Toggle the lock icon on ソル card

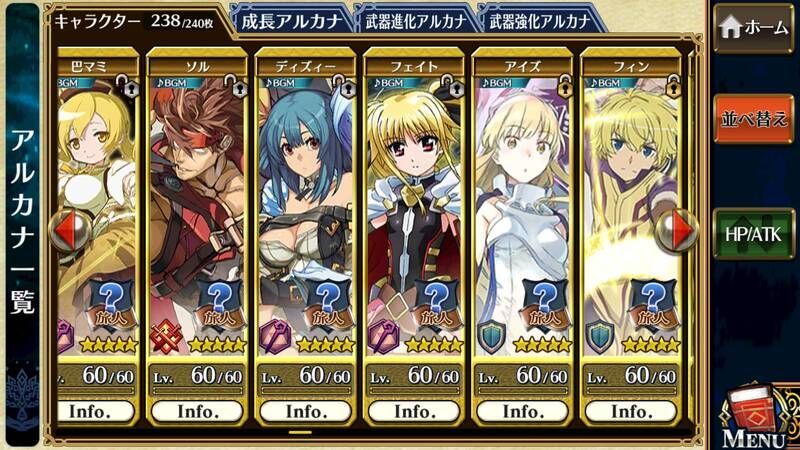[x=236, y=86]
